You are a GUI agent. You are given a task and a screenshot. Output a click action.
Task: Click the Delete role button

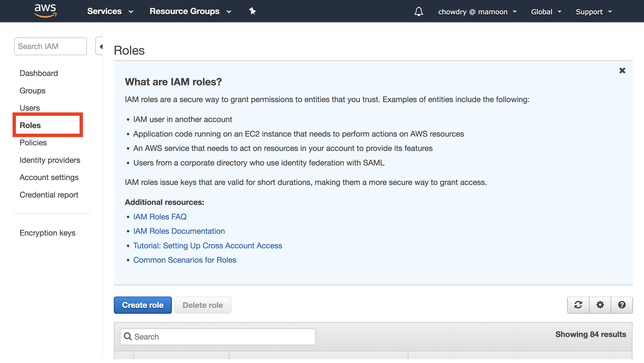pyautogui.click(x=203, y=305)
